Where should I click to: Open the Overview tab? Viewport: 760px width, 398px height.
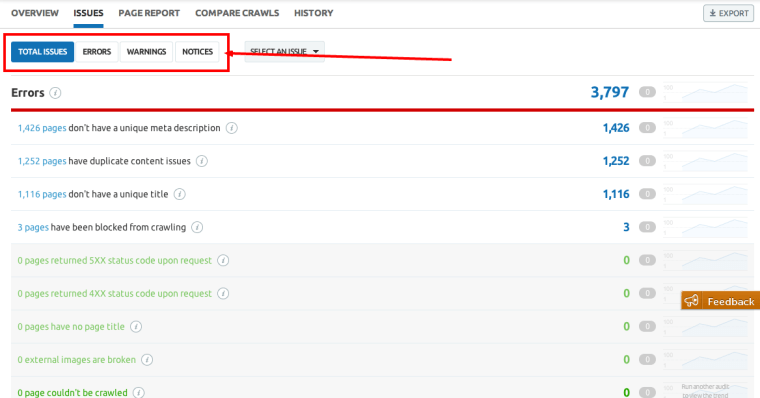[35, 13]
